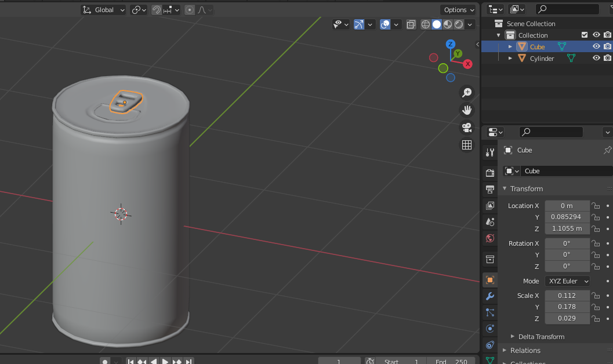Open outliner display mode dropdown
This screenshot has height=364, width=613.
pyautogui.click(x=495, y=9)
